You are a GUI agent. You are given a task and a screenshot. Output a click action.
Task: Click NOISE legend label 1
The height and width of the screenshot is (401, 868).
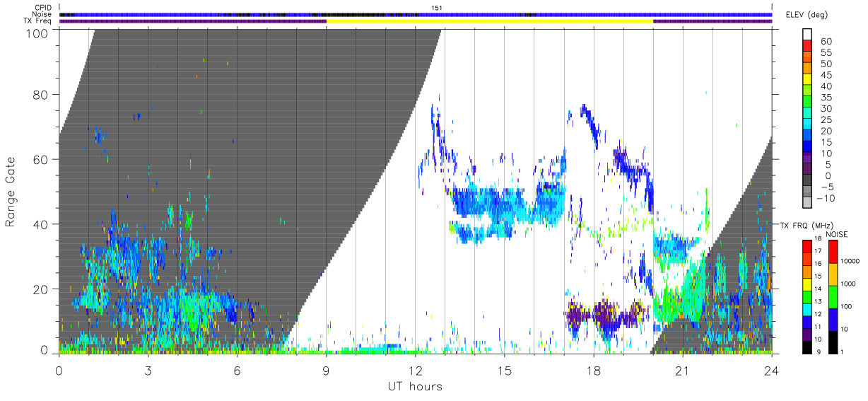(x=843, y=352)
